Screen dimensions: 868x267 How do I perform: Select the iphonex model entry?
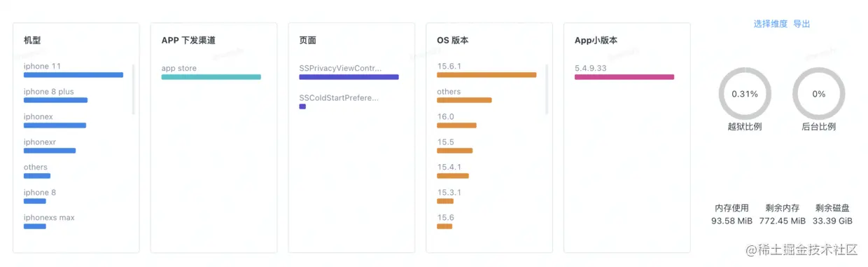[x=55, y=121]
